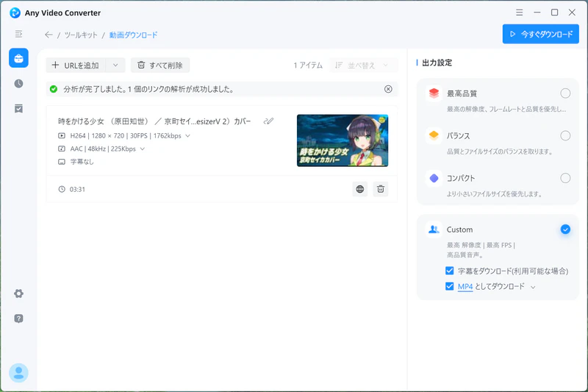Image resolution: width=588 pixels, height=392 pixels.
Task: Select the 最高品質 radio button
Action: click(x=565, y=93)
